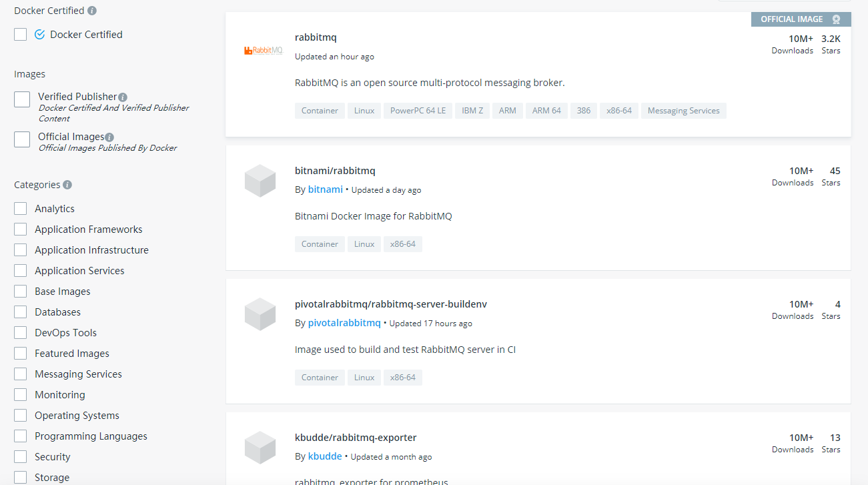Click the kbudde/rabbitmq-exporter cube icon
Image resolution: width=868 pixels, height=485 pixels.
(x=260, y=448)
